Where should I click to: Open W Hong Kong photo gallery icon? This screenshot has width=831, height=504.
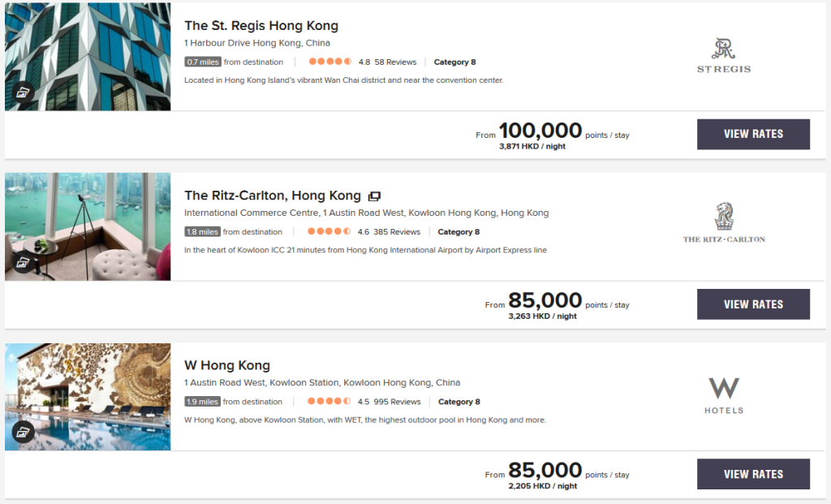click(x=23, y=432)
